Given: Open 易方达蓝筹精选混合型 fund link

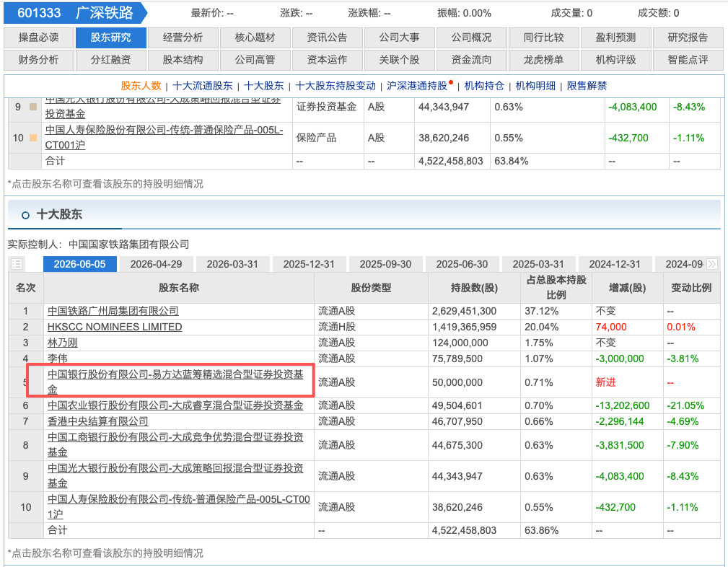Looking at the screenshot, I should click(175, 382).
